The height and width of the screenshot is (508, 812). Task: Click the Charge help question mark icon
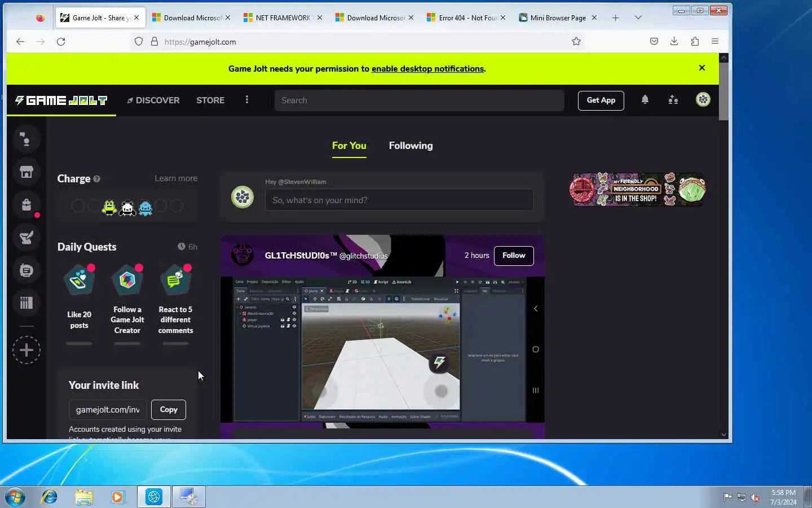pyautogui.click(x=96, y=179)
